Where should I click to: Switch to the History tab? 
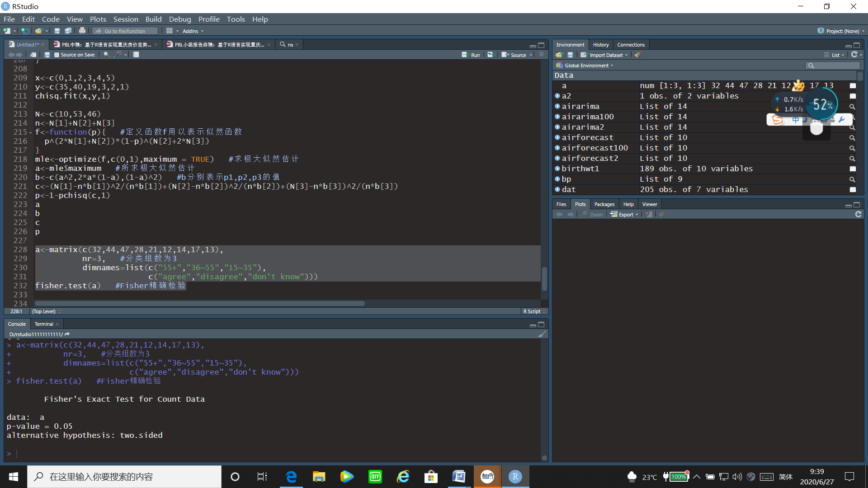pos(601,44)
